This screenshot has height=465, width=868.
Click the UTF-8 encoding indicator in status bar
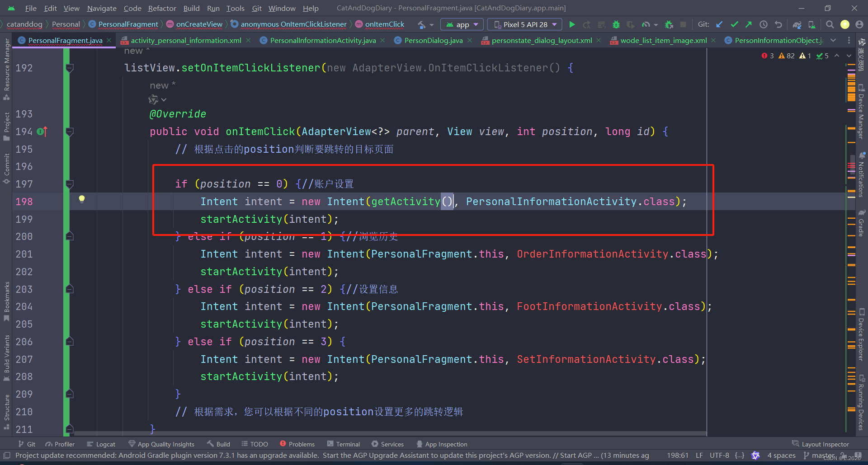719,456
